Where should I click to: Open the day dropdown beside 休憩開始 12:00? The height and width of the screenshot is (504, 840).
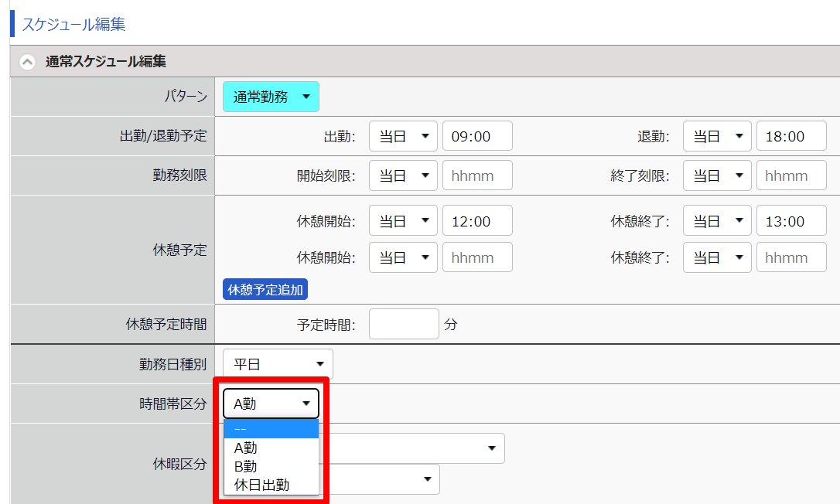click(x=404, y=220)
